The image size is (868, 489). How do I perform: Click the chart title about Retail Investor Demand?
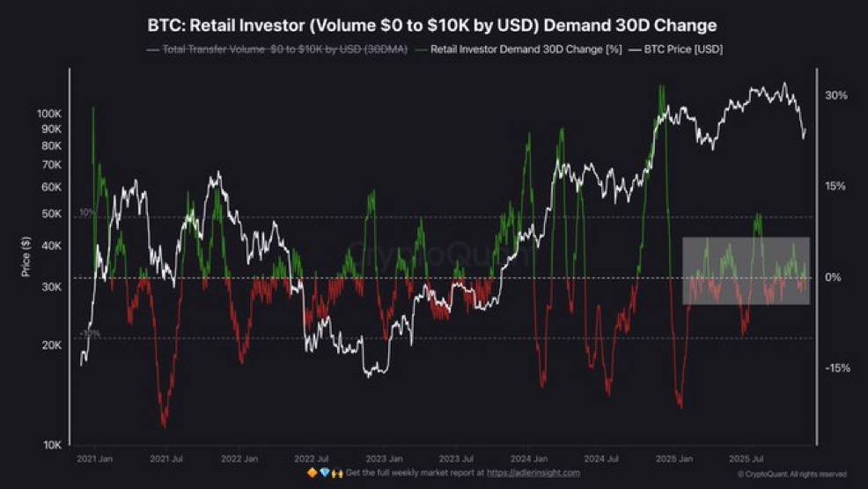coord(431,26)
